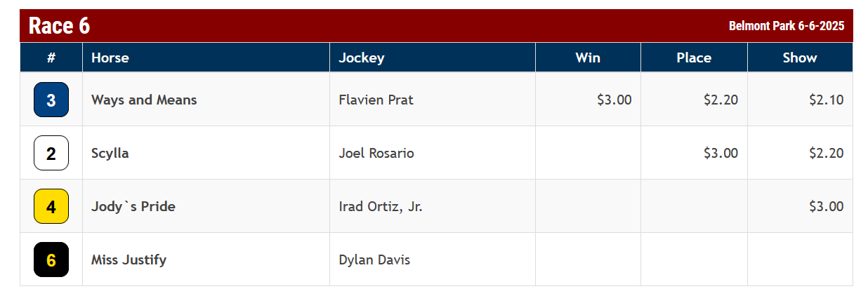This screenshot has height=296, width=868.
Task: Open the Scylla horse name
Action: 110,153
